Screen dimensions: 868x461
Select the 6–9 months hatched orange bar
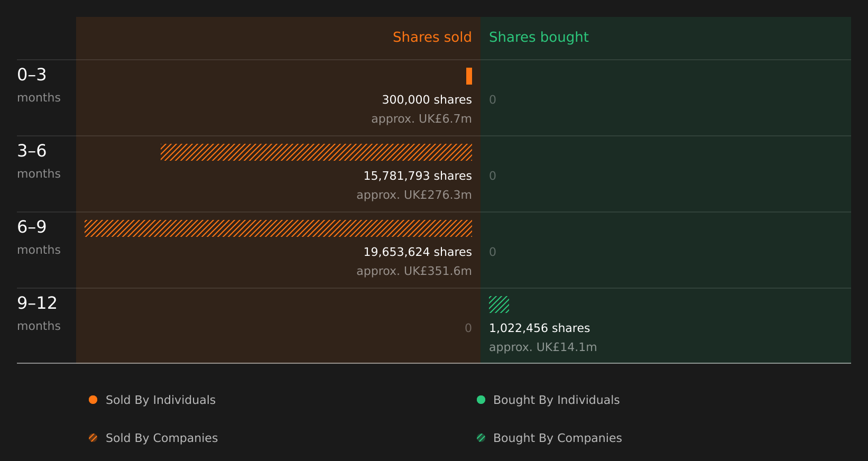pyautogui.click(x=278, y=228)
